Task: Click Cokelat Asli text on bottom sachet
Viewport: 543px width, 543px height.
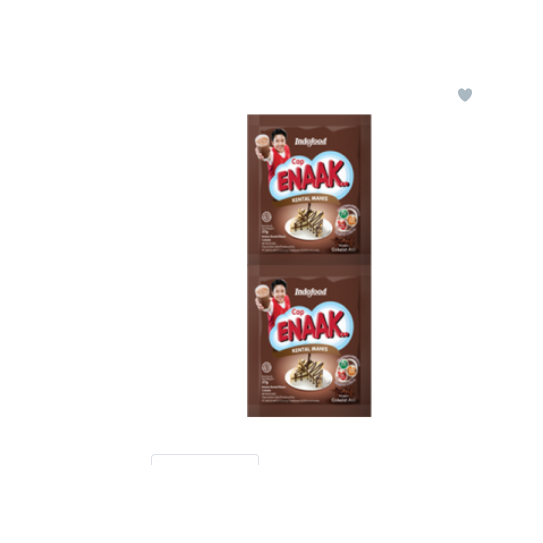Action: point(343,400)
